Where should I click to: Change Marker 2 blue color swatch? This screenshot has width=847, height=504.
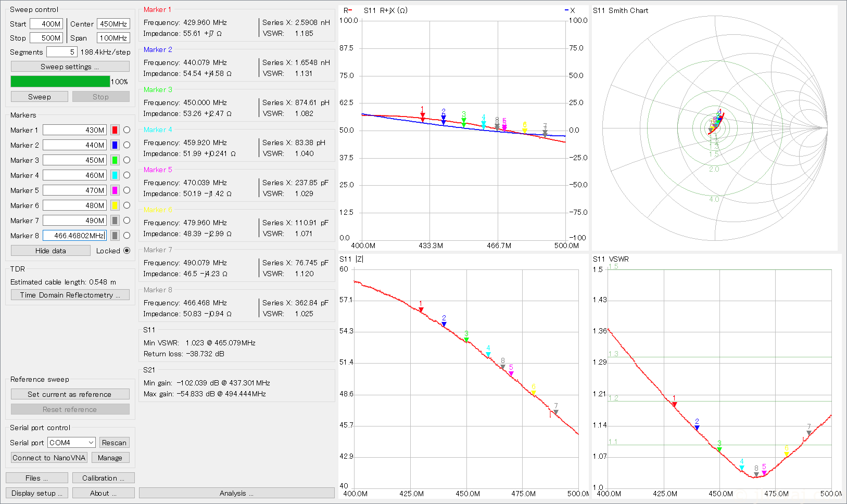tap(115, 145)
